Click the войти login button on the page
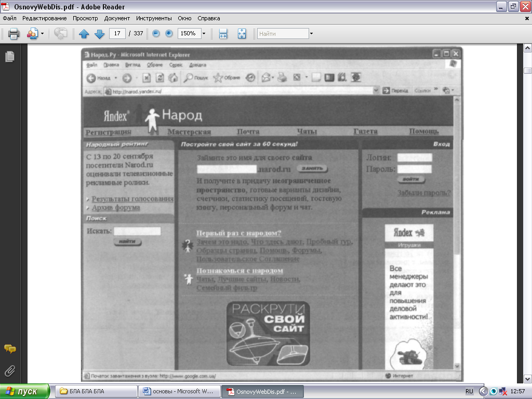This screenshot has height=399, width=532. tap(411, 179)
